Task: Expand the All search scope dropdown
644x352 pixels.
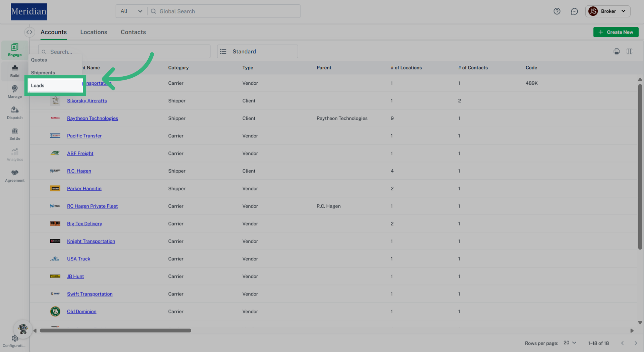Action: tap(131, 11)
